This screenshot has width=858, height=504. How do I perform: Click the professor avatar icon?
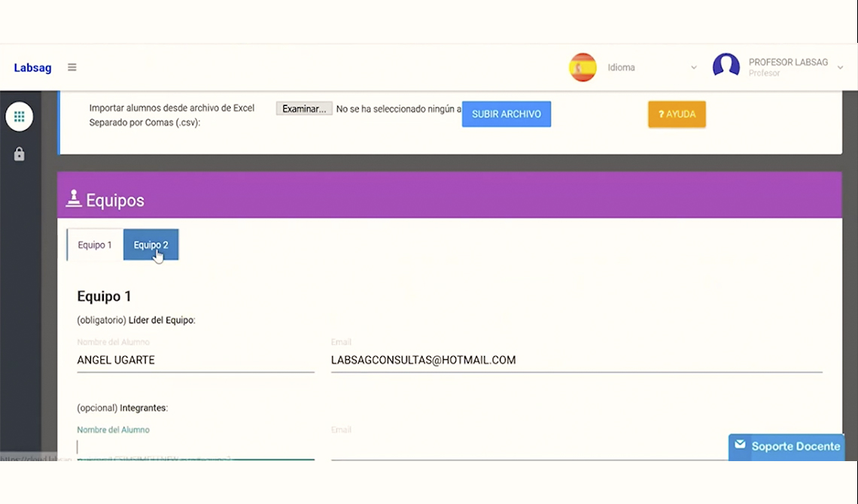click(726, 66)
